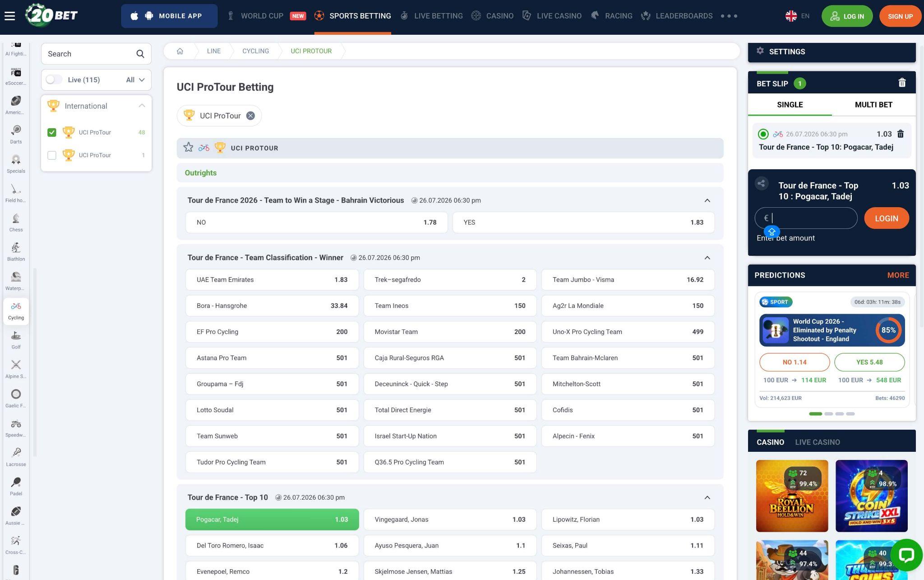Toggle the Live (115) switch
Viewport: 924px width, 580px height.
(x=54, y=79)
